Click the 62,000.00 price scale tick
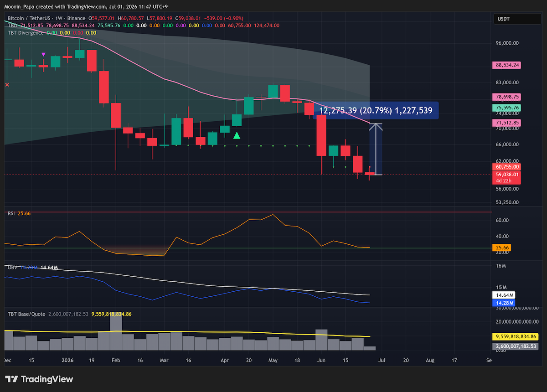The image size is (547, 392). click(x=507, y=161)
